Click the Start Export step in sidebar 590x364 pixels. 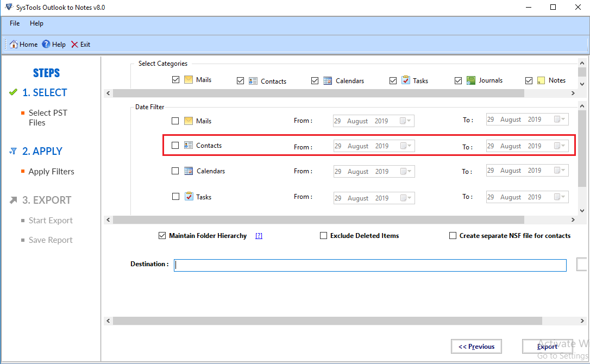[x=51, y=221]
